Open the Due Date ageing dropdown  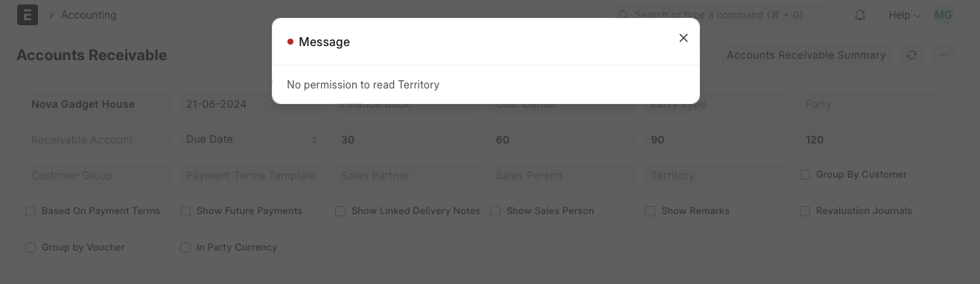252,139
